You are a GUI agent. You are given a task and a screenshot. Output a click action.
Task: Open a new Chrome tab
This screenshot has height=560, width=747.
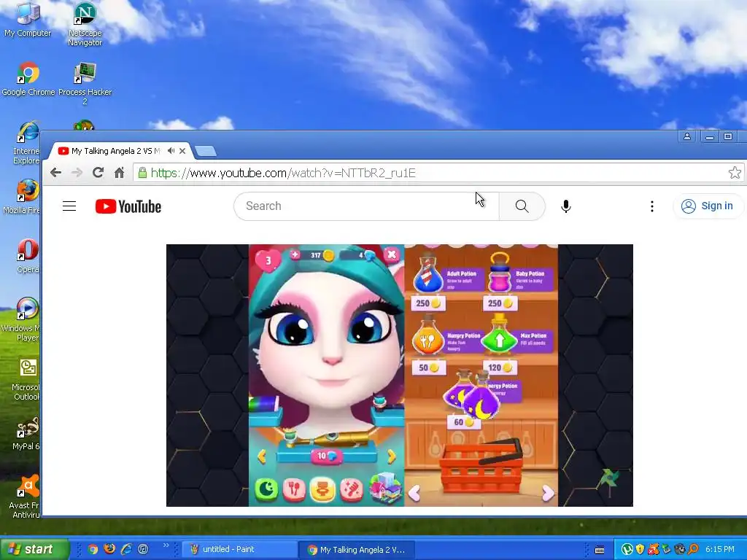click(x=206, y=151)
